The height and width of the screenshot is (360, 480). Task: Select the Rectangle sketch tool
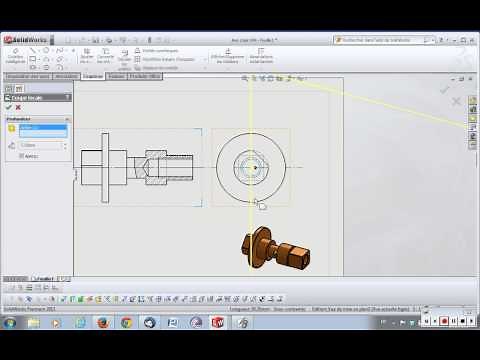point(33,59)
